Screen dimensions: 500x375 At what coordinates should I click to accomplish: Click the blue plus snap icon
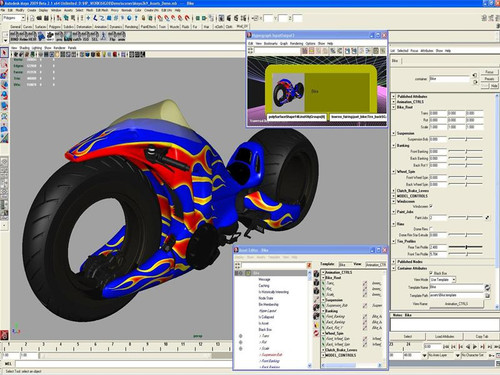coord(88,18)
